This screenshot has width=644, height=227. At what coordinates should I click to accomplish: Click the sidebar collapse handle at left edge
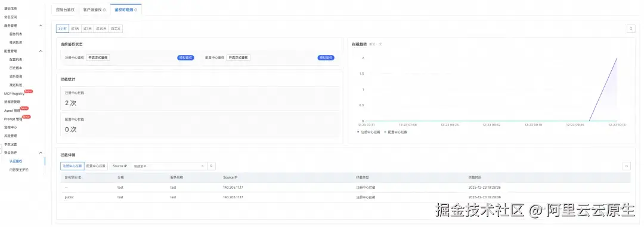(x=1, y=149)
